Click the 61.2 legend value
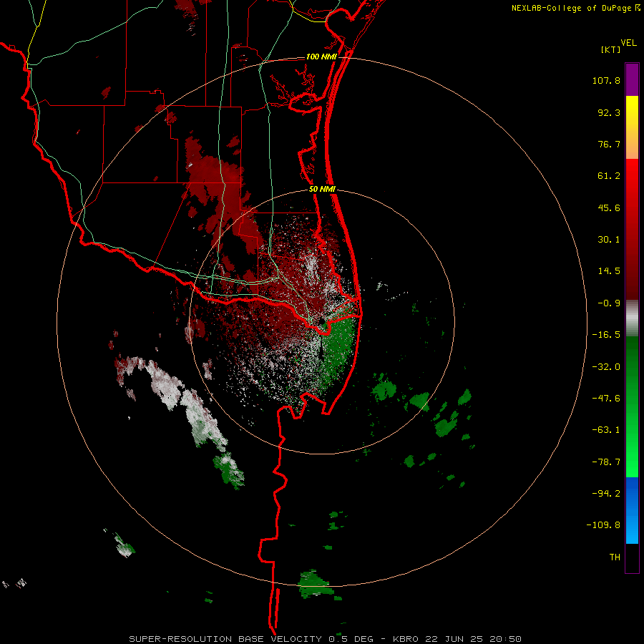The image size is (644, 644). [x=609, y=176]
